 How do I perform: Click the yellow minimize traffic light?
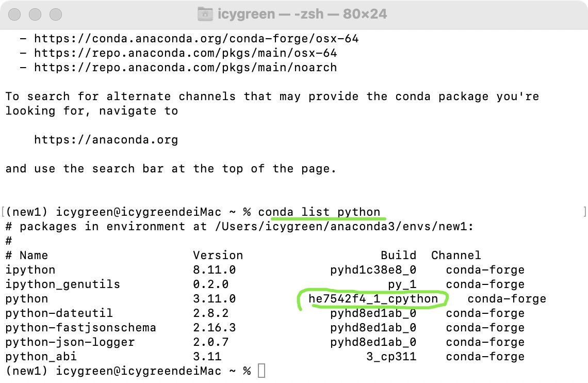[x=34, y=15]
